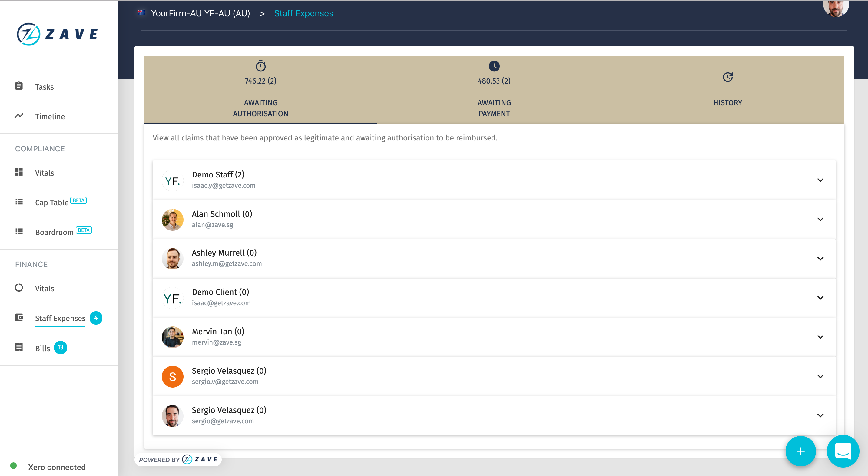This screenshot has width=868, height=476.
Task: Click the Bills badge showing 13
Action: pos(60,347)
